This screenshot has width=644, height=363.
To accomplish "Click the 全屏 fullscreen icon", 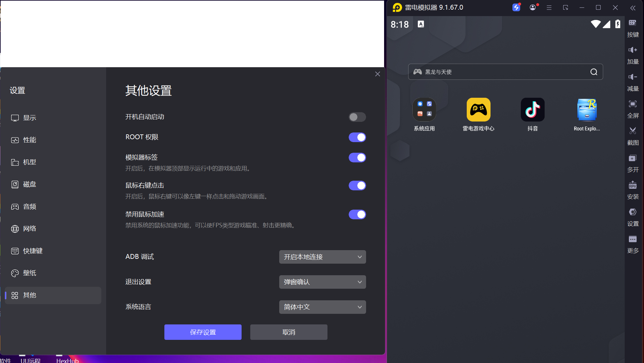I will [x=632, y=104].
